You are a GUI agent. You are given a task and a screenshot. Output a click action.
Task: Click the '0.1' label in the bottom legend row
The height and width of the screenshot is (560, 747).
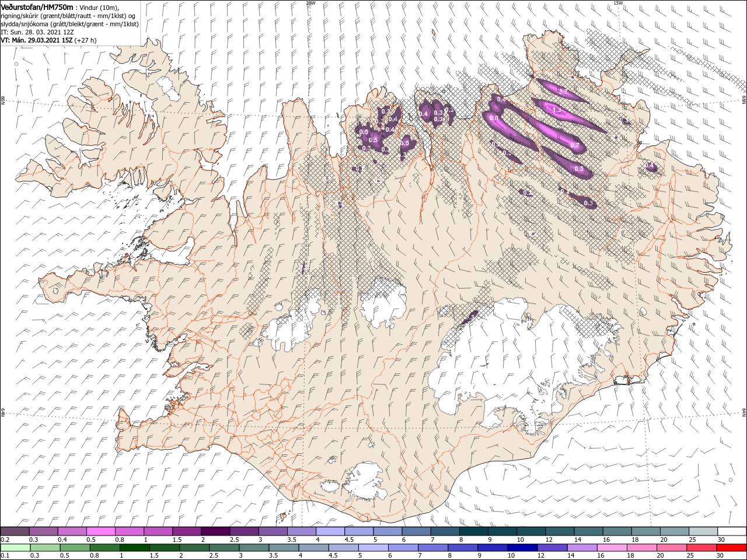5,556
